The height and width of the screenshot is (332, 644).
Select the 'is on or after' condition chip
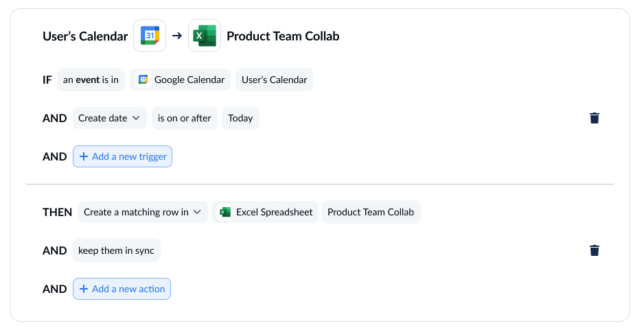click(x=185, y=118)
